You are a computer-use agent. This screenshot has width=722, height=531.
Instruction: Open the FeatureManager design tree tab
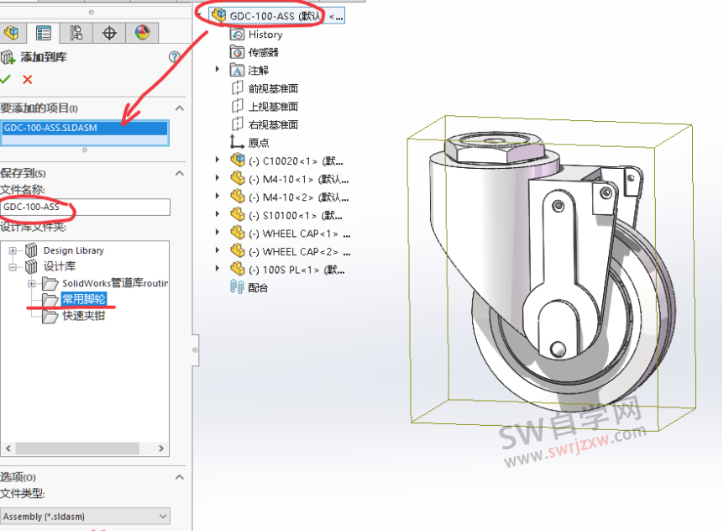click(x=11, y=33)
